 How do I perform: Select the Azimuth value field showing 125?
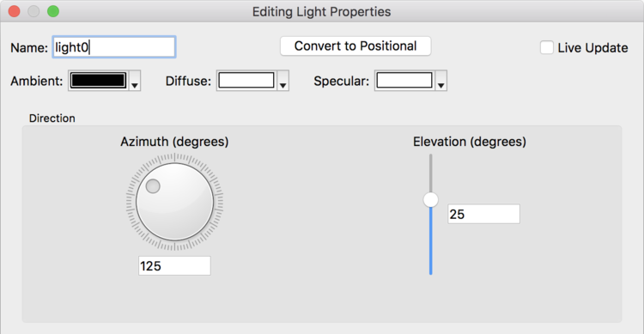(174, 266)
